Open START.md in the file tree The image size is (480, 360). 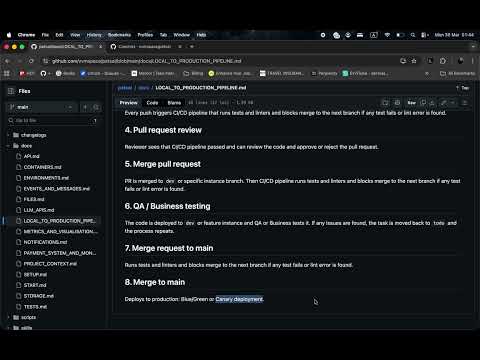35,285
